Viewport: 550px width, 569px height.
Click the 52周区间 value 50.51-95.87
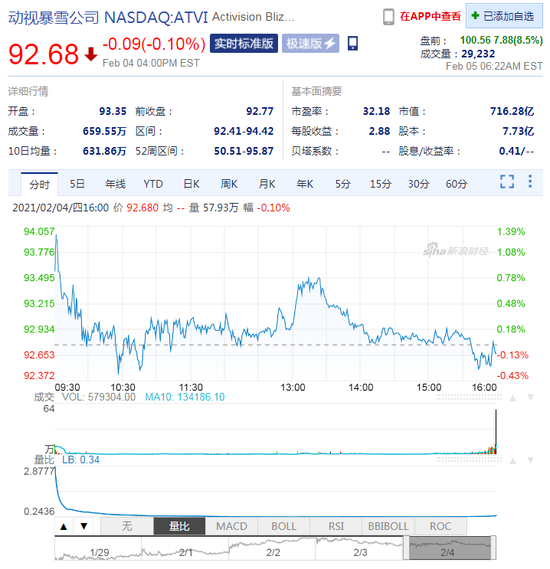point(243,151)
